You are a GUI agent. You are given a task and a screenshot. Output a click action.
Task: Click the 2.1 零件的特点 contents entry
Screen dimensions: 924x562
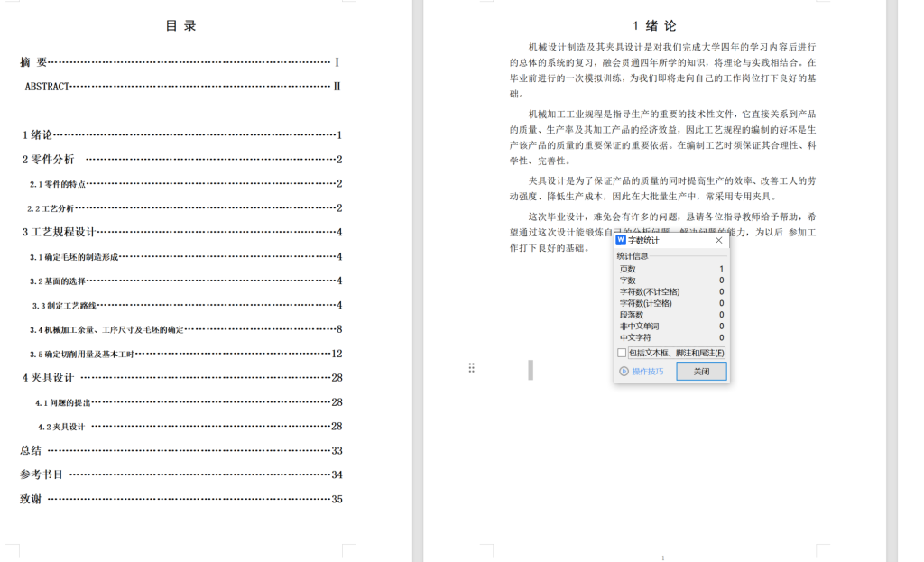pos(58,184)
